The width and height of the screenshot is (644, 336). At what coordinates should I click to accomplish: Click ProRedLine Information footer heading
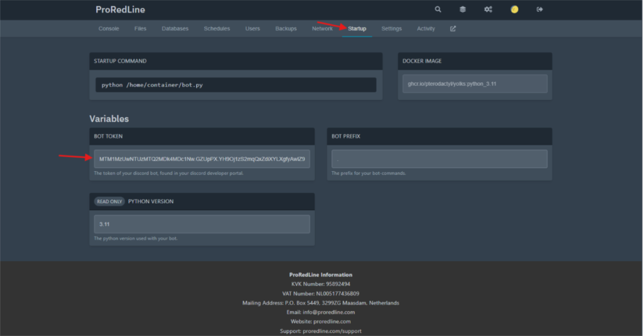(x=321, y=275)
